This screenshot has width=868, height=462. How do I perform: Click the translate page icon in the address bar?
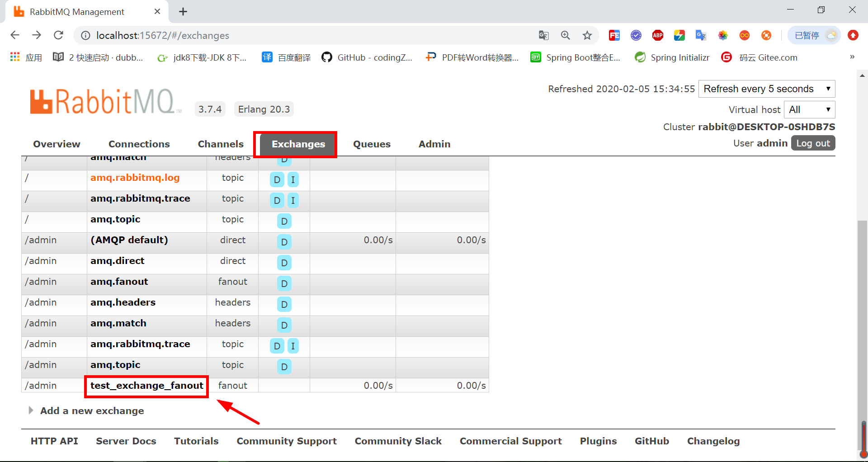tap(544, 35)
